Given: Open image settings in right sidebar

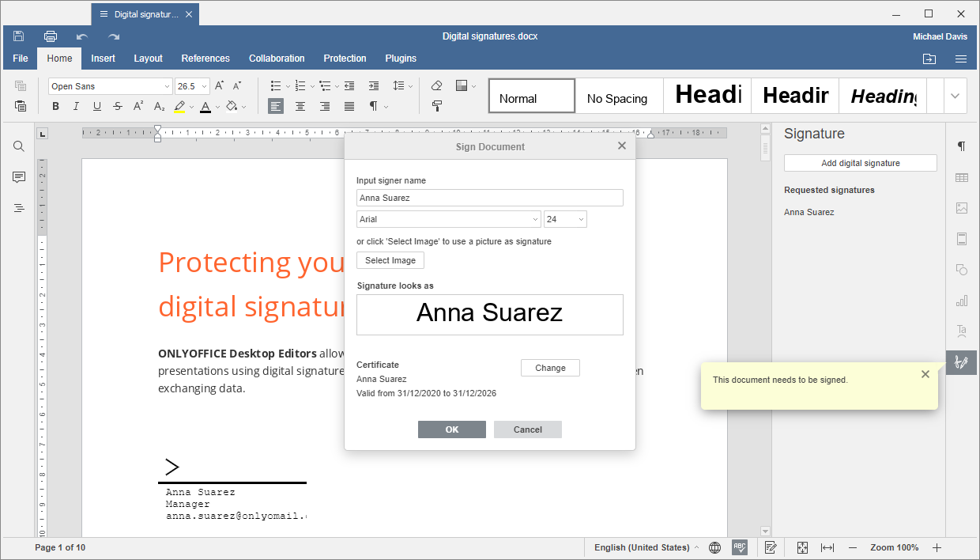Looking at the screenshot, I should pos(962,208).
